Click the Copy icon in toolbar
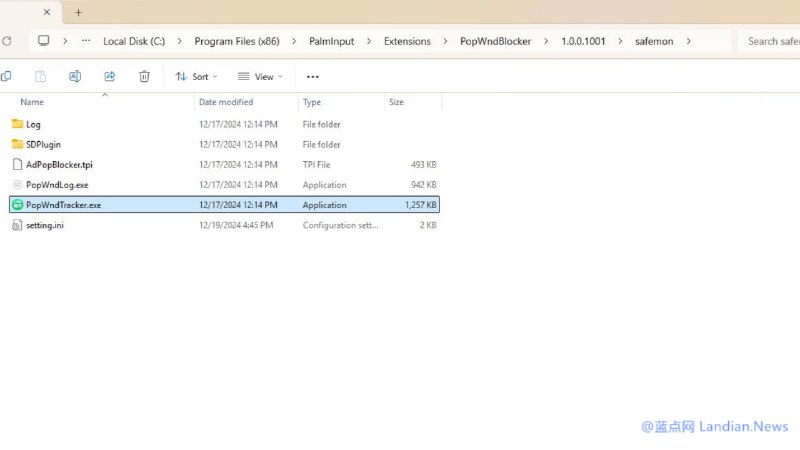The image size is (800, 450). [6, 76]
